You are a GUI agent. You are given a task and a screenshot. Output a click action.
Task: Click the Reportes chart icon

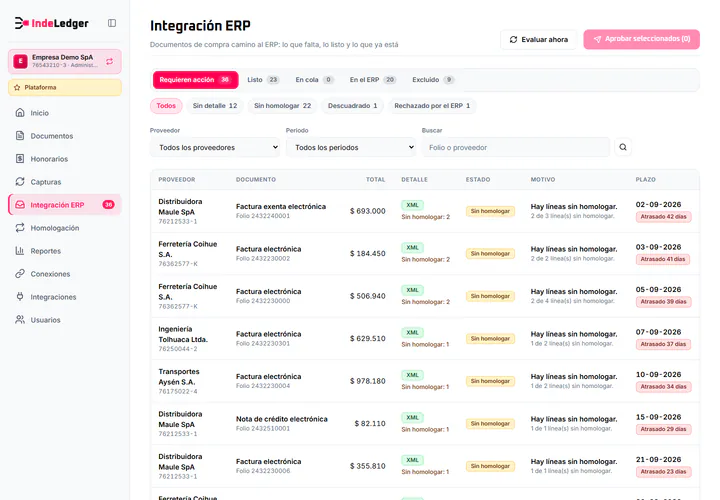point(20,251)
